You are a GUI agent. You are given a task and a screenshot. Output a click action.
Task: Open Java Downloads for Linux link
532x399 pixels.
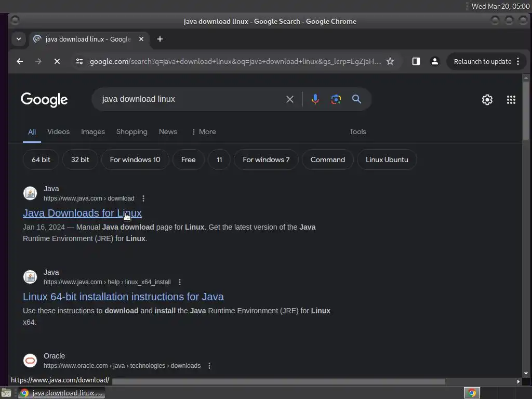click(82, 213)
